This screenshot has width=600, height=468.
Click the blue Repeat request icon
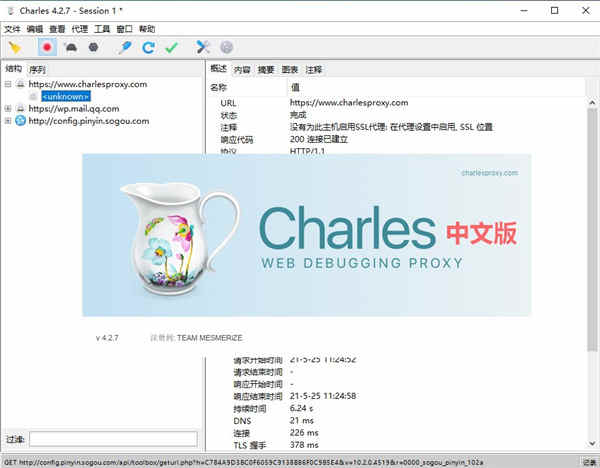coord(148,47)
